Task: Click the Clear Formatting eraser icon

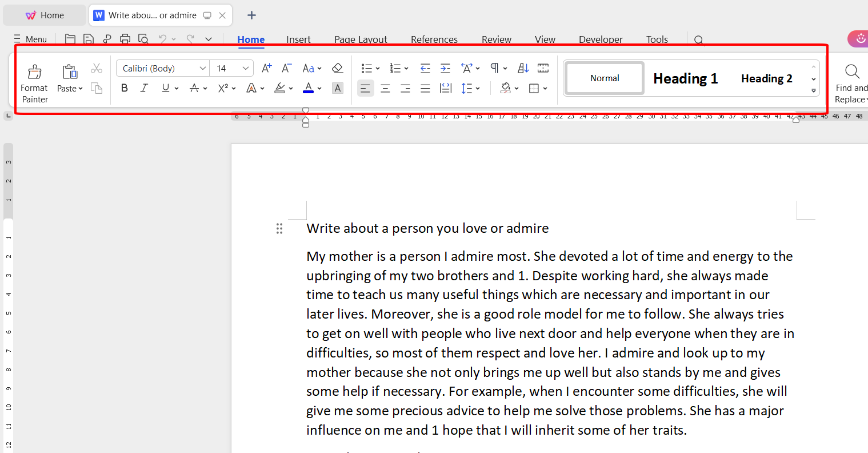Action: tap(337, 68)
